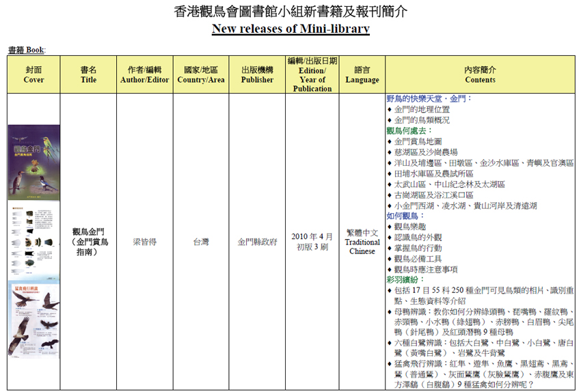Click the duck identification sample page image
Viewport: 581px width, 392px height.
33,240
